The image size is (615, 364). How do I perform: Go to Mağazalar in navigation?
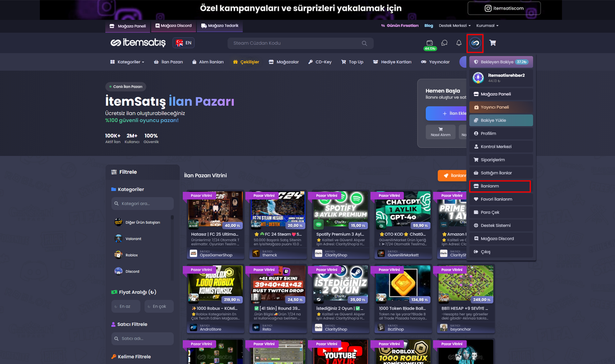click(x=284, y=62)
